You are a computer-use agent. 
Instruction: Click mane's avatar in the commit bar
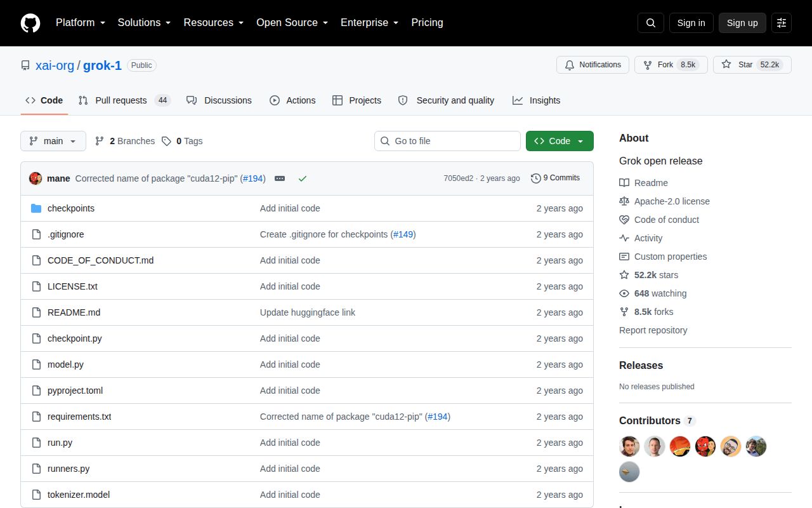point(36,178)
